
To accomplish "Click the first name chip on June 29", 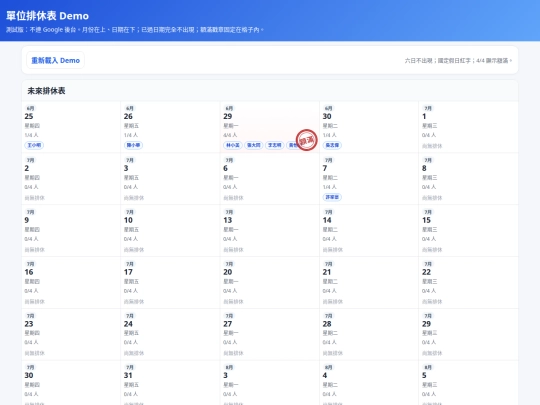I will pyautogui.click(x=233, y=145).
